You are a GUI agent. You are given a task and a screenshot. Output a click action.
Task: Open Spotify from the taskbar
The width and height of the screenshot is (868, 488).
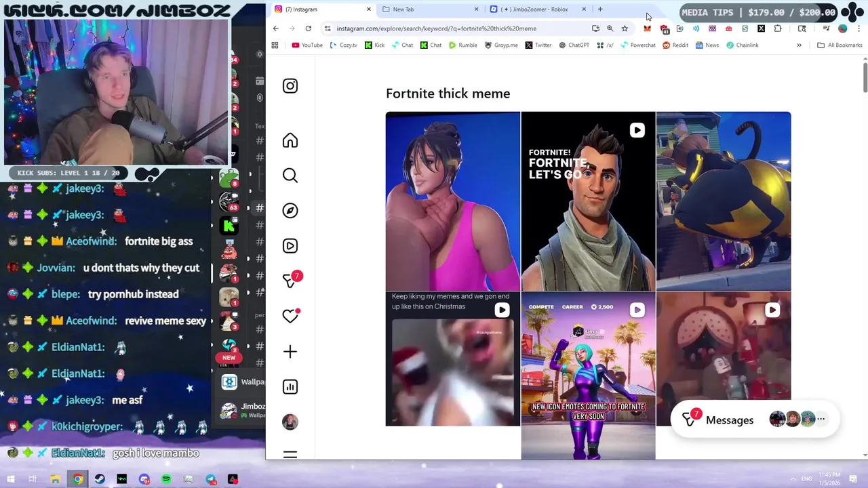tap(166, 479)
